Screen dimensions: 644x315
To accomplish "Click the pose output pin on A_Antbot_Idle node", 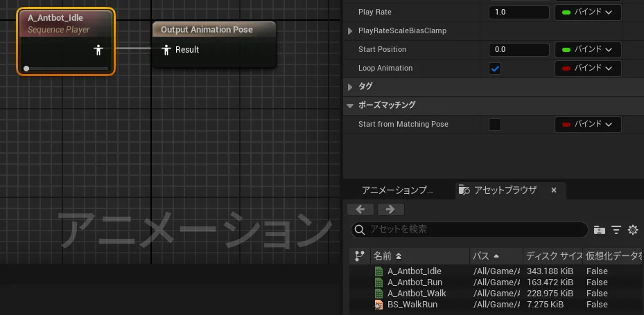I will click(x=98, y=50).
